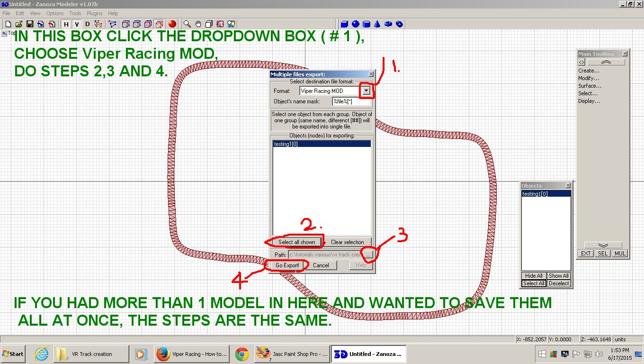Expand Modify... in Main ToolBox
Viewport: 644px width, 364px height.
pyautogui.click(x=589, y=78)
